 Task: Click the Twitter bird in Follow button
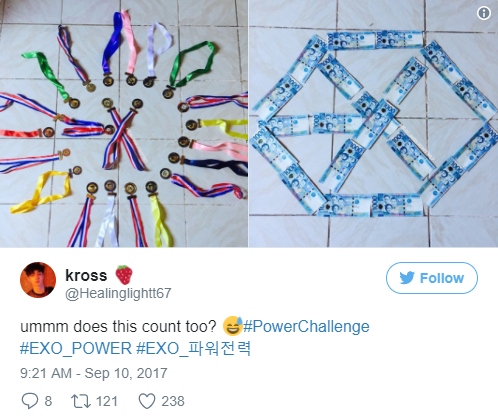pos(407,278)
